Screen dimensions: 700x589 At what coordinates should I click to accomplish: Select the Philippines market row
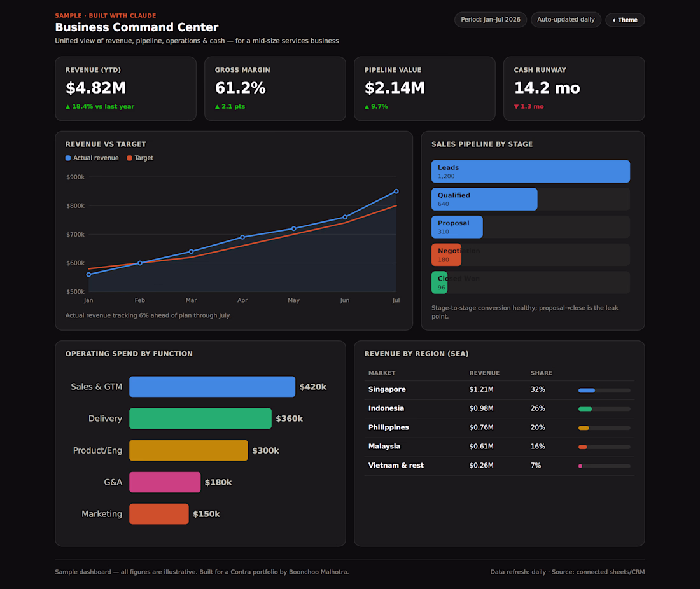(x=499, y=428)
